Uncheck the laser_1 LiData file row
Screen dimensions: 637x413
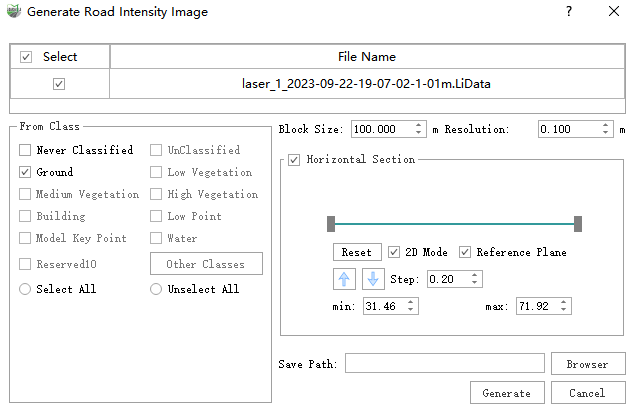(x=59, y=84)
